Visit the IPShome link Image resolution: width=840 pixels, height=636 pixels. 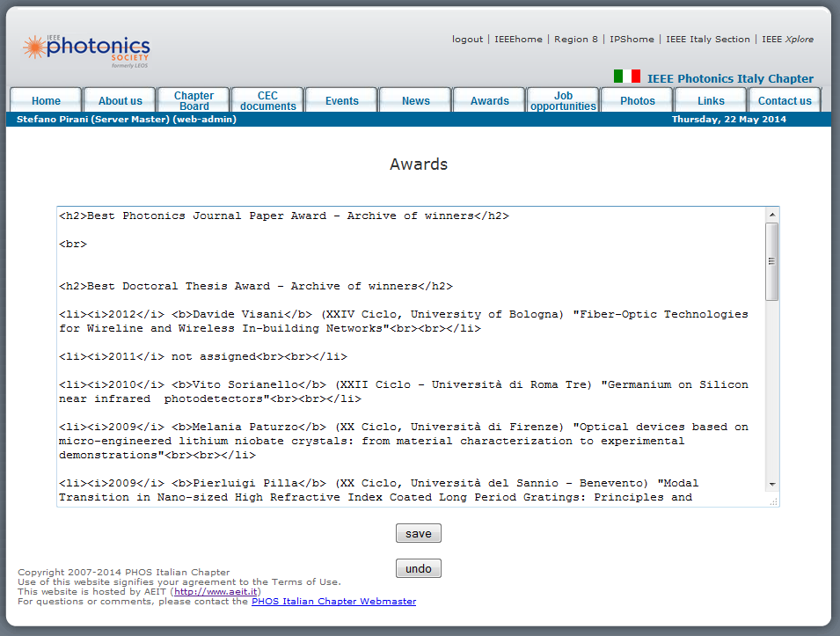[632, 39]
